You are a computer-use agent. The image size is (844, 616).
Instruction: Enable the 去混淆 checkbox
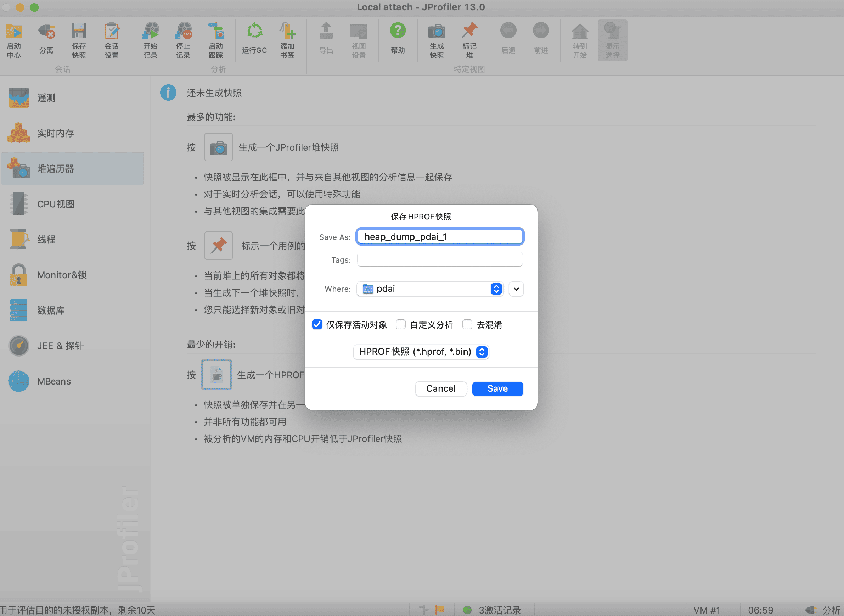tap(467, 324)
